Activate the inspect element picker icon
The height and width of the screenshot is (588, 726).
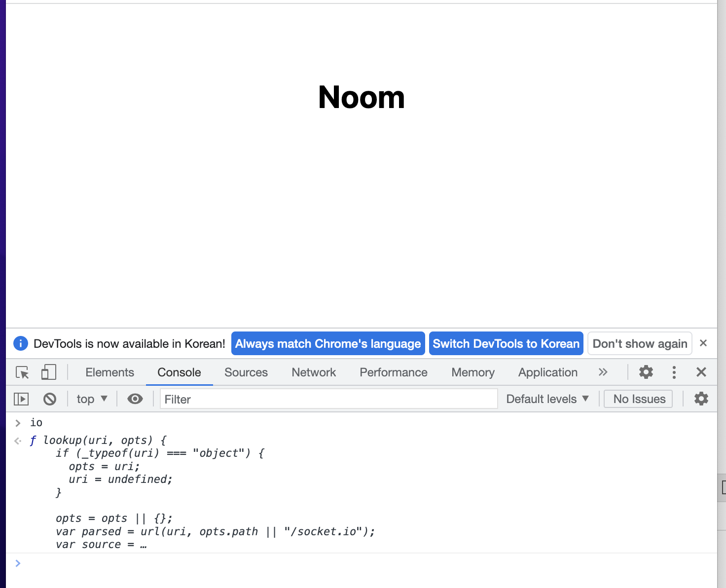22,372
